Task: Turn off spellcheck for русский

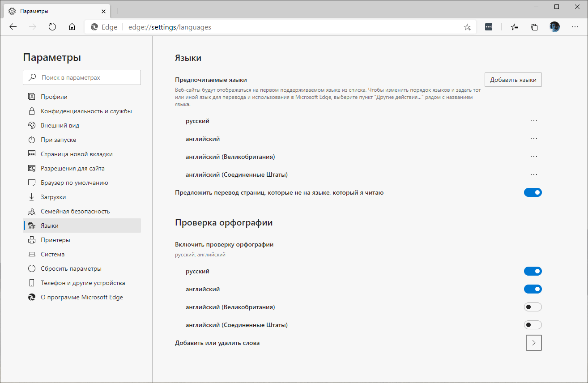Action: (533, 271)
